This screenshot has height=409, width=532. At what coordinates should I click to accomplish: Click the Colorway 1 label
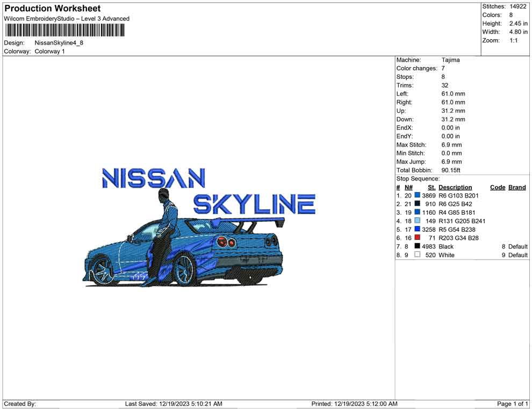pos(49,52)
